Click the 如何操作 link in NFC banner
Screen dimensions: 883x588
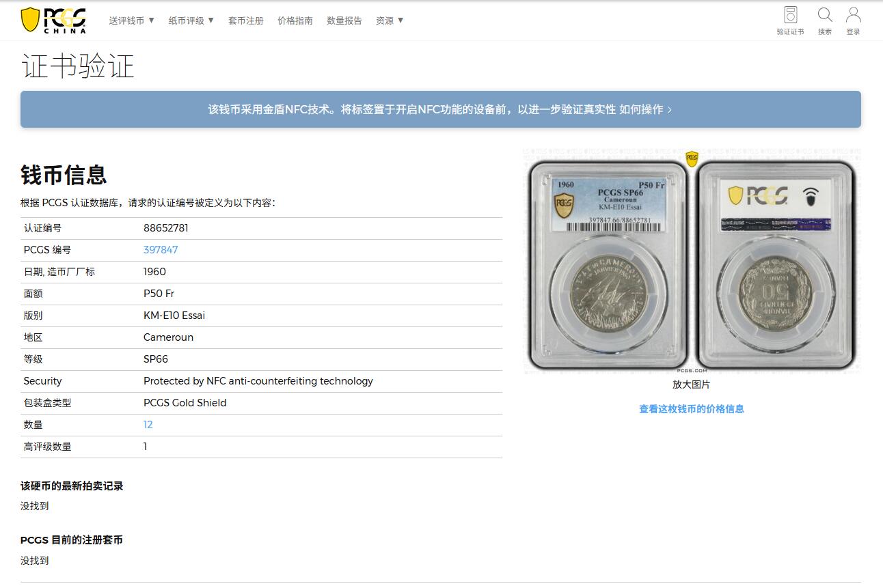click(x=646, y=109)
